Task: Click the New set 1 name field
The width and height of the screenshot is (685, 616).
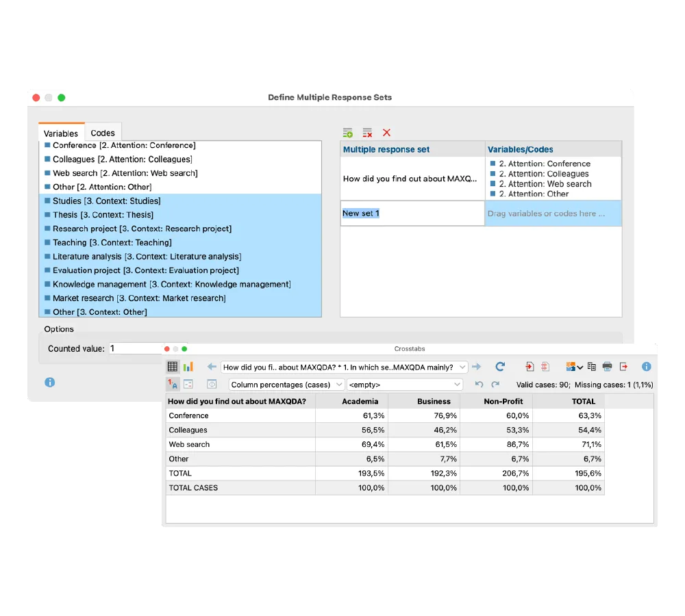Action: tap(412, 214)
